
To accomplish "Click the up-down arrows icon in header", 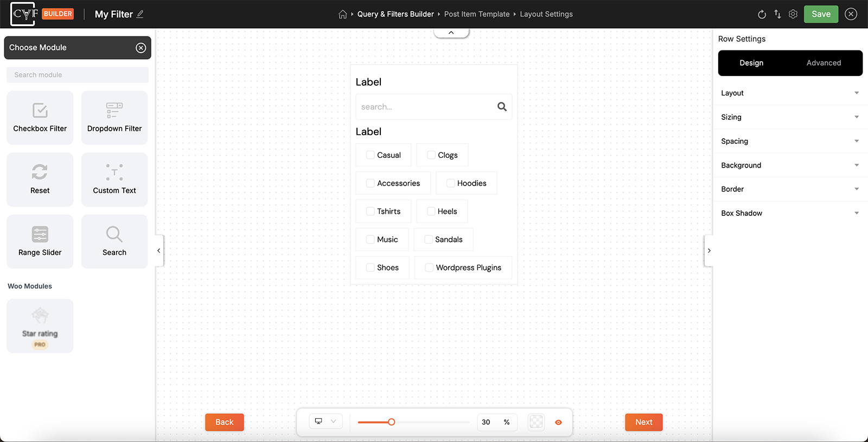I will point(777,14).
